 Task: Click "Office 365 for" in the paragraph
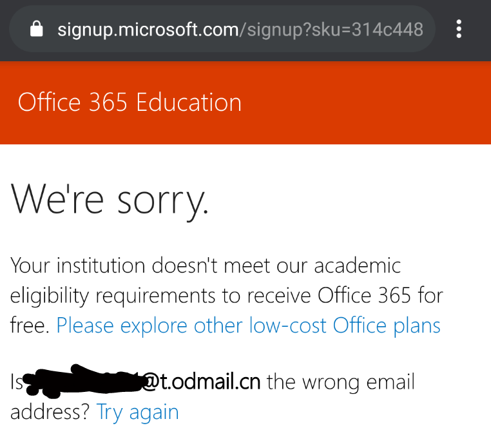point(380,296)
